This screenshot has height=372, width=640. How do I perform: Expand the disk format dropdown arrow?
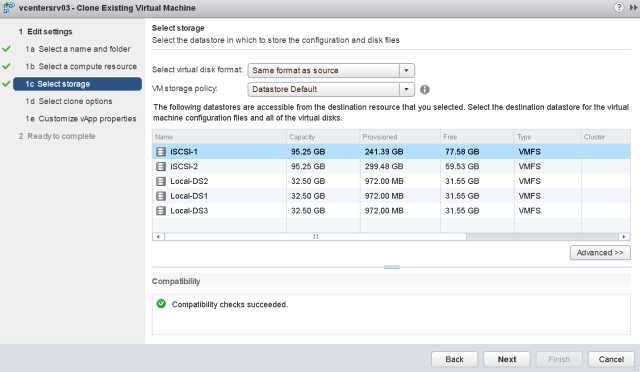point(407,71)
